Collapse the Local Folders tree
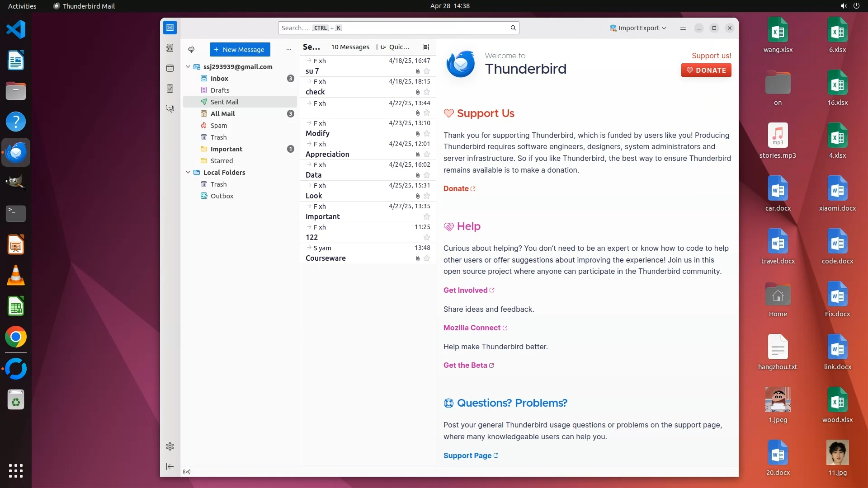 coord(188,173)
